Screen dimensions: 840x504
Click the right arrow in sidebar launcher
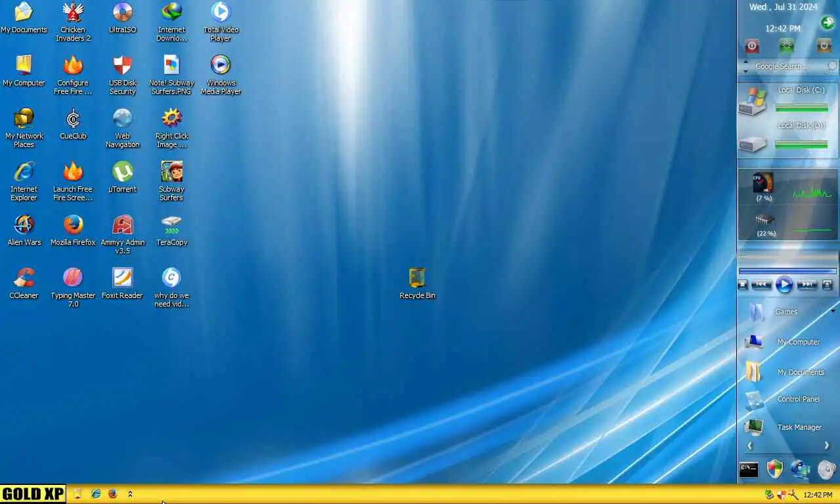coord(827,446)
